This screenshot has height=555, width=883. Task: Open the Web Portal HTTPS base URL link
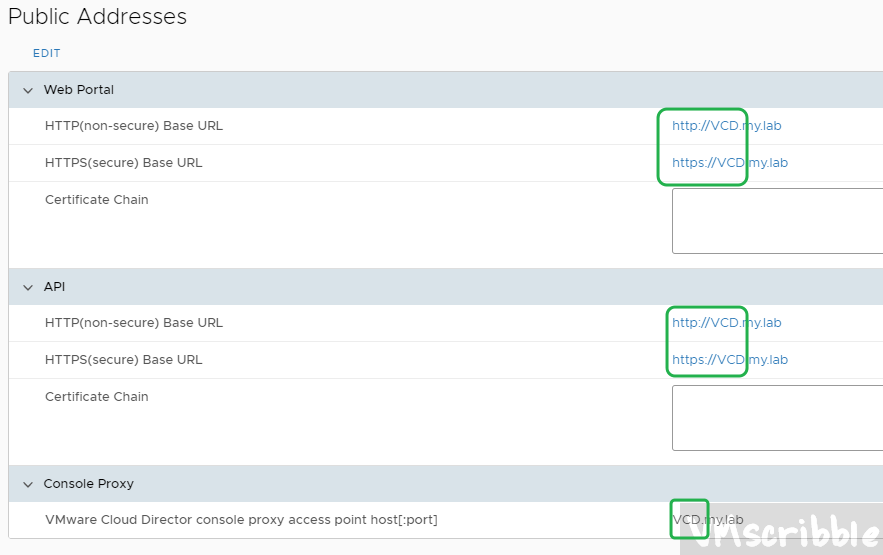(x=729, y=163)
